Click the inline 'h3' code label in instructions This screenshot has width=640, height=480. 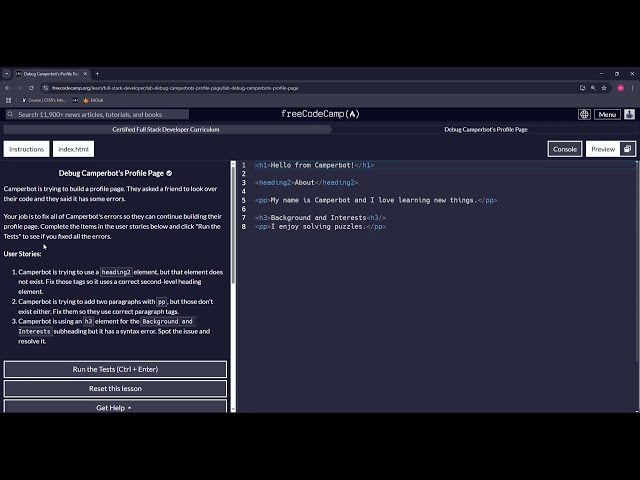click(x=88, y=321)
